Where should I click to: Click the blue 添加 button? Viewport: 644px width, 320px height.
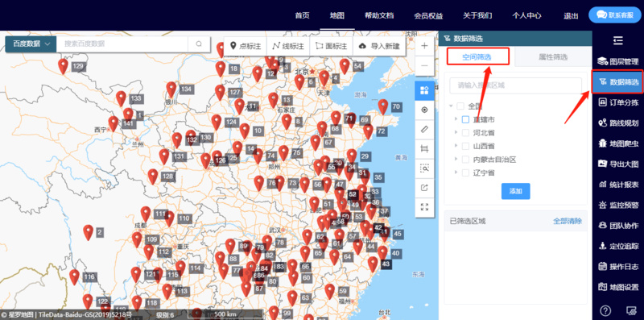[x=515, y=191]
